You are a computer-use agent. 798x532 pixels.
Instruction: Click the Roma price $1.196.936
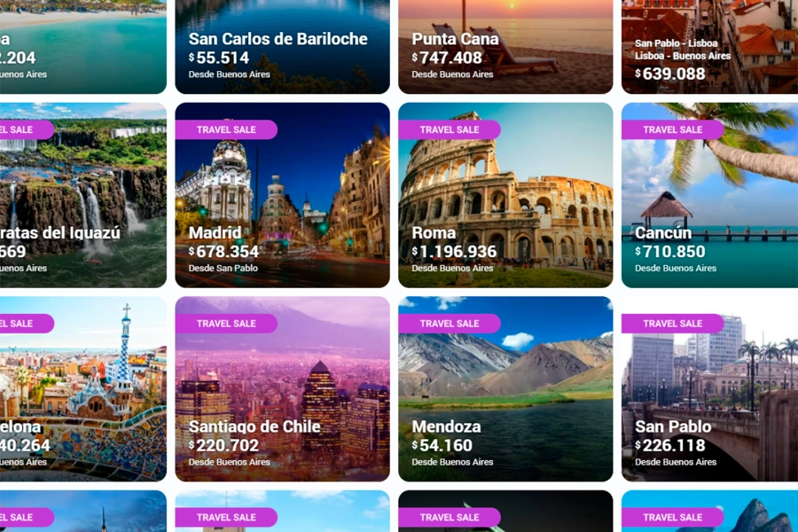[454, 252]
